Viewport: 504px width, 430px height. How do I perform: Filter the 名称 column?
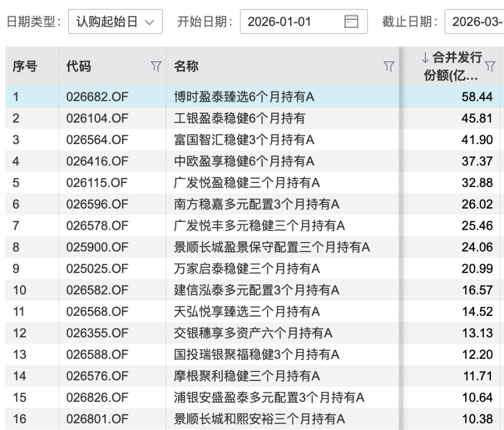(389, 66)
